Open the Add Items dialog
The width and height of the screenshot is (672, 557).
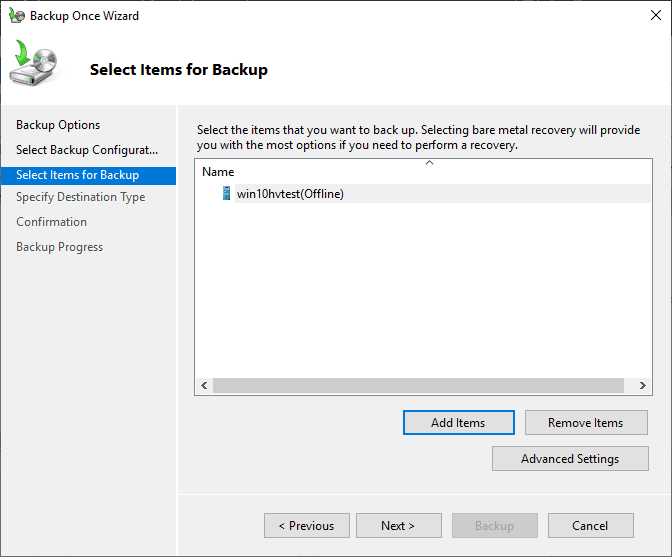(458, 423)
